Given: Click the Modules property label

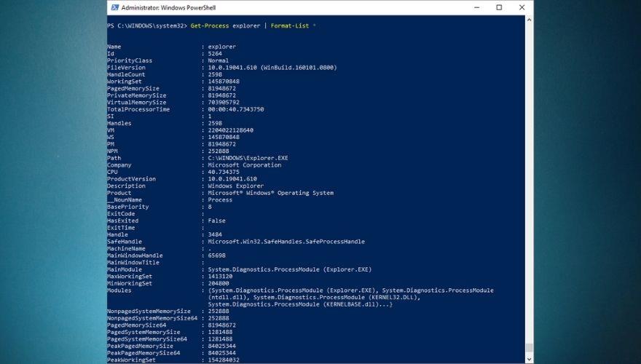Looking at the screenshot, I should 119,290.
